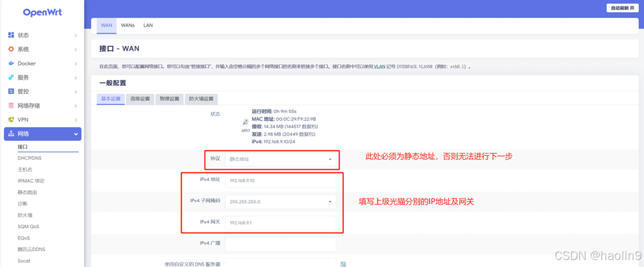Open the SQM QoS submenu item

click(29, 226)
